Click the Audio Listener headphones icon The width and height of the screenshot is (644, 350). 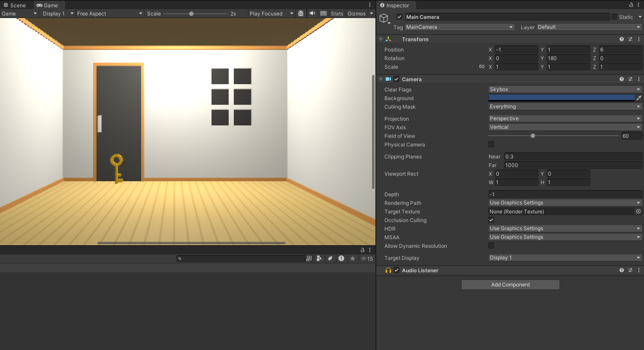click(388, 270)
